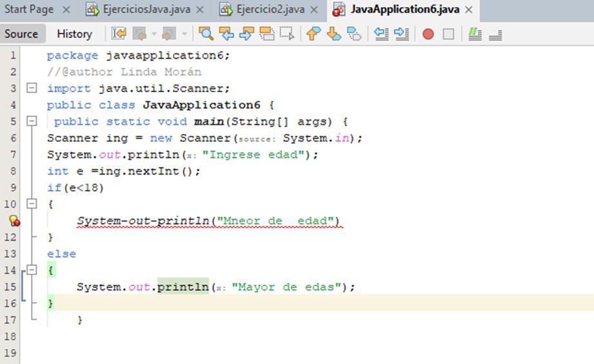Click line number 19 in gutter
594x364 pixels.
(x=10, y=353)
